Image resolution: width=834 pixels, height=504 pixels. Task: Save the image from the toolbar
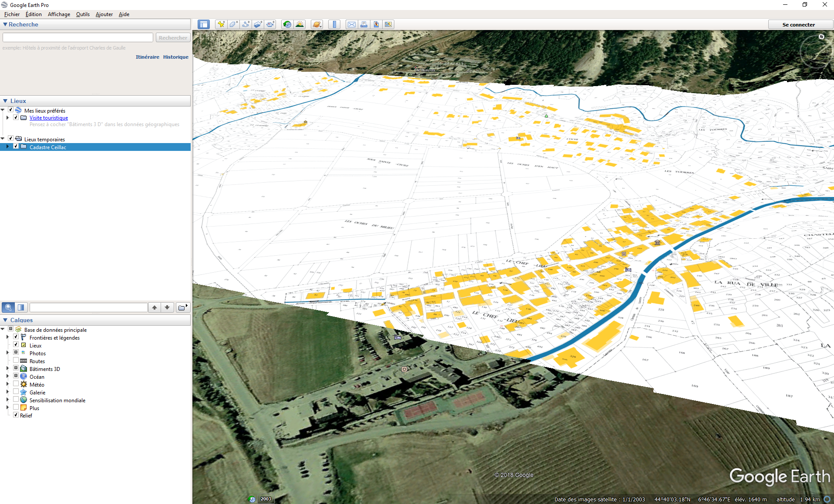pos(376,24)
